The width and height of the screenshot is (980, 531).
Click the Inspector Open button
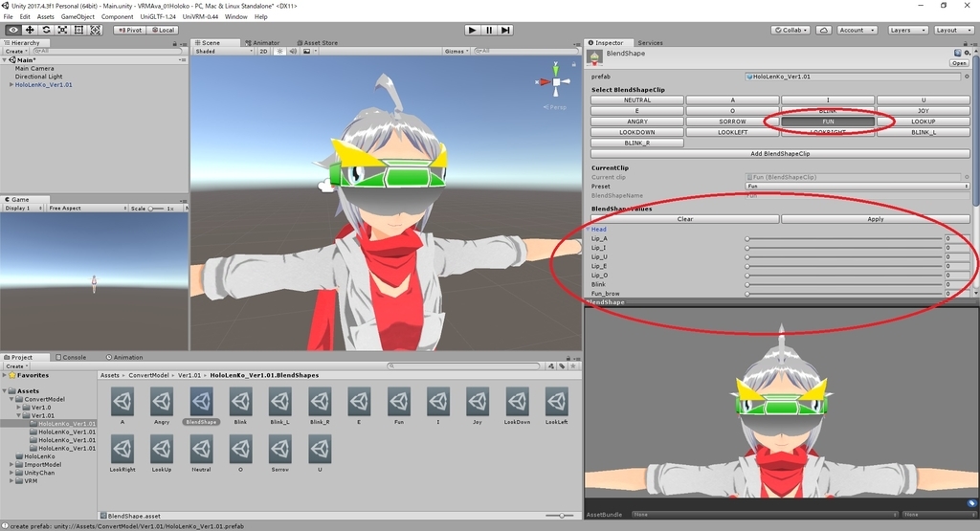point(959,63)
